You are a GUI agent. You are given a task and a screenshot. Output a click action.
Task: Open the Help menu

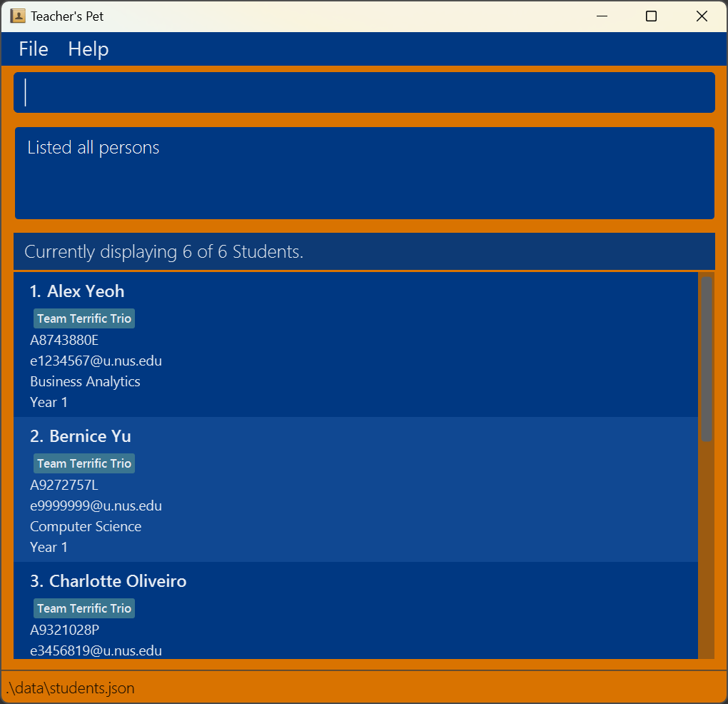click(x=89, y=49)
